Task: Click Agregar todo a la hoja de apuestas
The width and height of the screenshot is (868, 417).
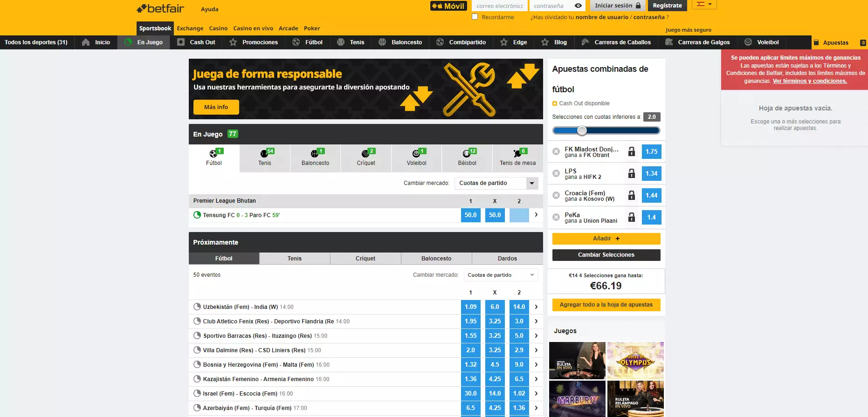Action: pos(606,305)
